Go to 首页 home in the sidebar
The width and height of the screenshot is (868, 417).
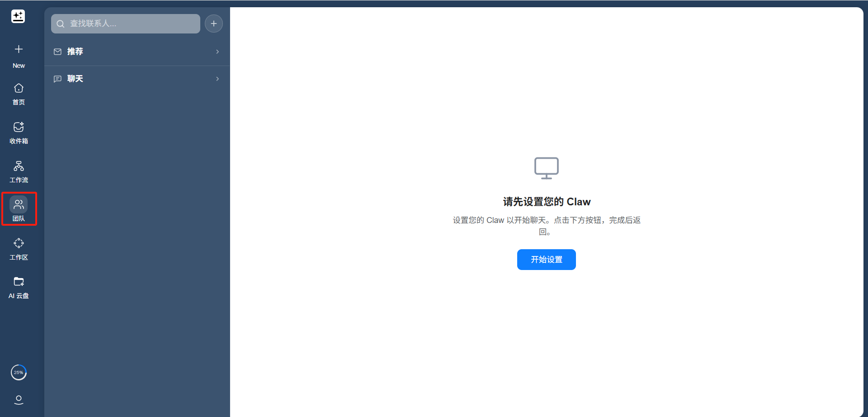[x=19, y=94]
